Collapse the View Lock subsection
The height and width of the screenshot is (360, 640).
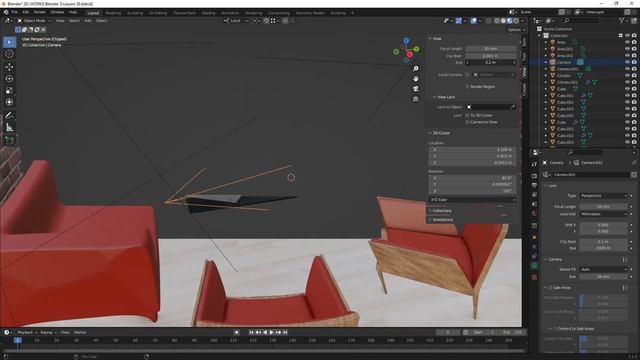(434, 97)
